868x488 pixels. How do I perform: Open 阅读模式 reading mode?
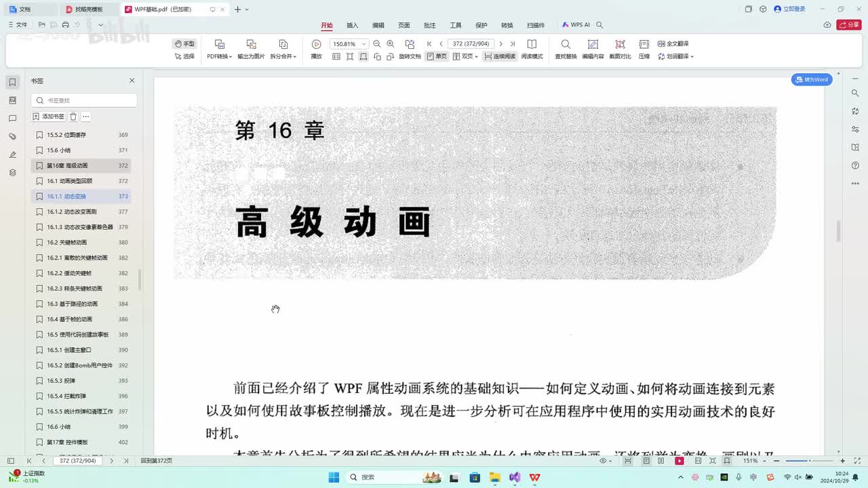pos(532,49)
